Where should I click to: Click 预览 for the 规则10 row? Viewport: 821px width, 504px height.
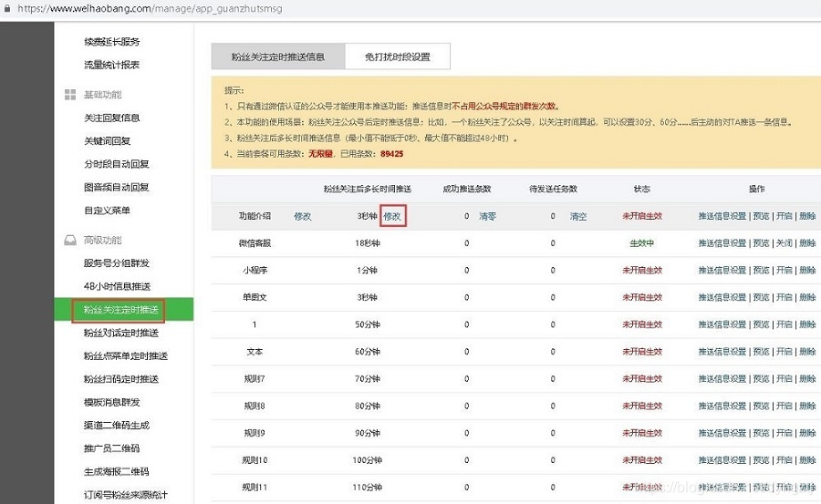(x=762, y=460)
